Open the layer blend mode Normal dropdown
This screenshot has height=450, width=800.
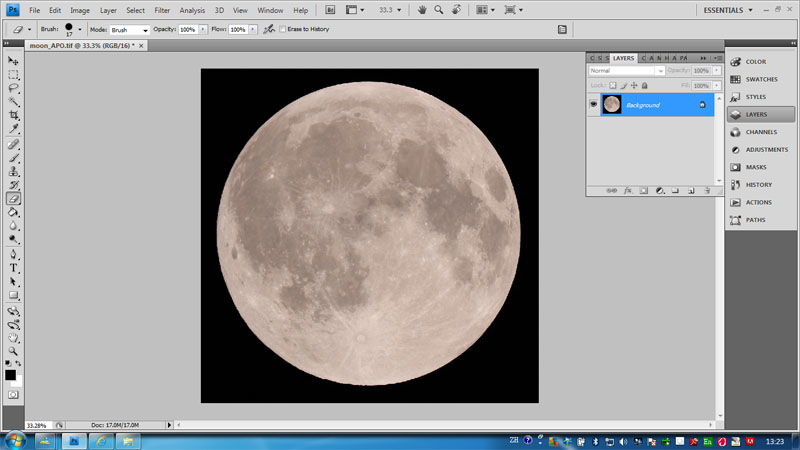tap(627, 71)
